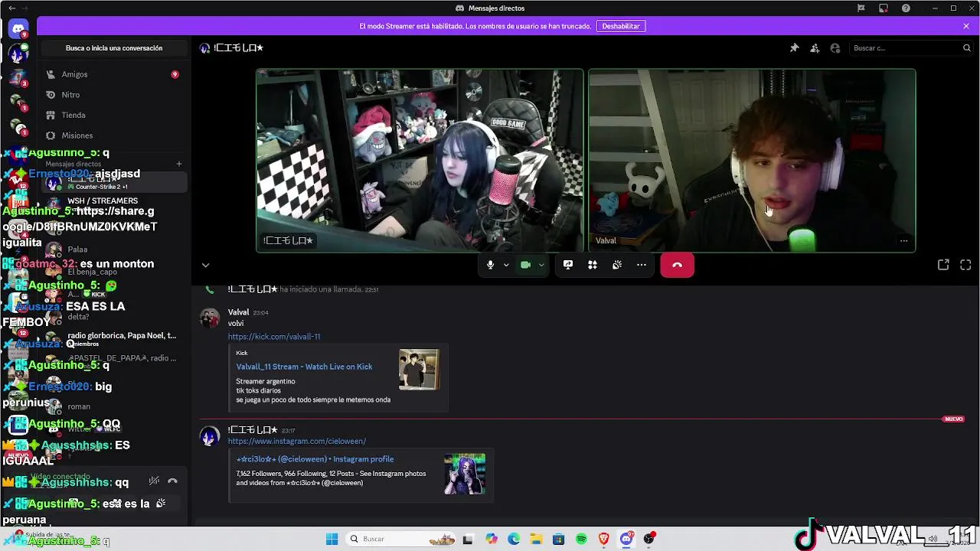
Task: Open Task View on the taskbar
Action: coord(468,539)
